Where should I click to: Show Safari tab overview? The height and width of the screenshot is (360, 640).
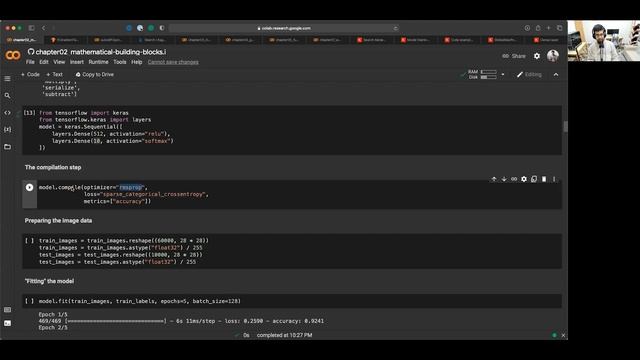[x=560, y=28]
